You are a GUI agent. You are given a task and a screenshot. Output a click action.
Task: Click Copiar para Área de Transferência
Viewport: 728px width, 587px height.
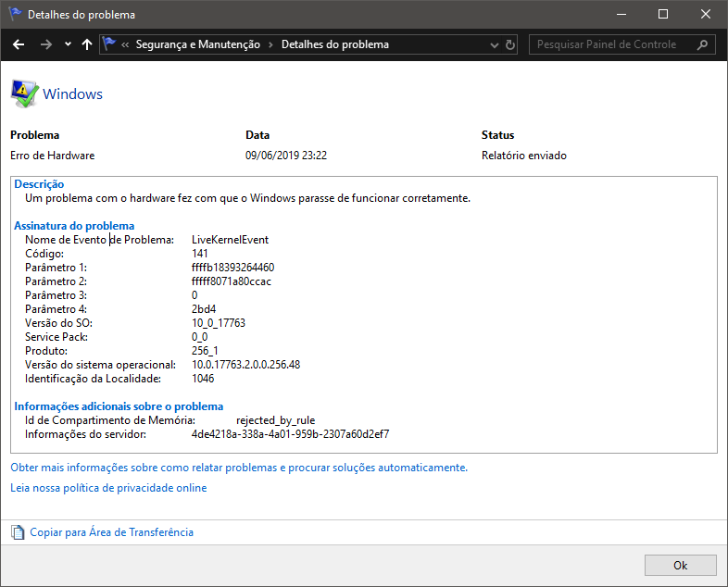coord(111,532)
